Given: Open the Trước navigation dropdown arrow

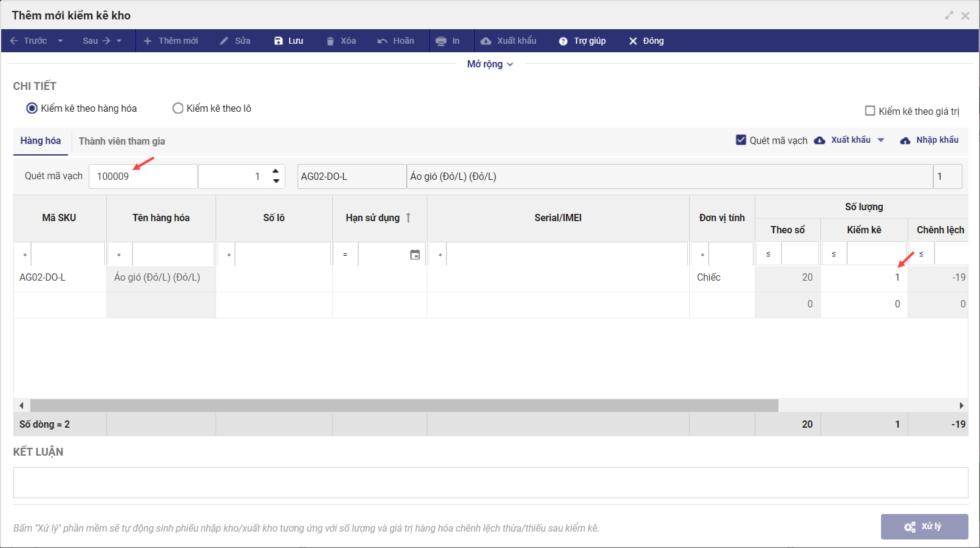Looking at the screenshot, I should pyautogui.click(x=61, y=41).
